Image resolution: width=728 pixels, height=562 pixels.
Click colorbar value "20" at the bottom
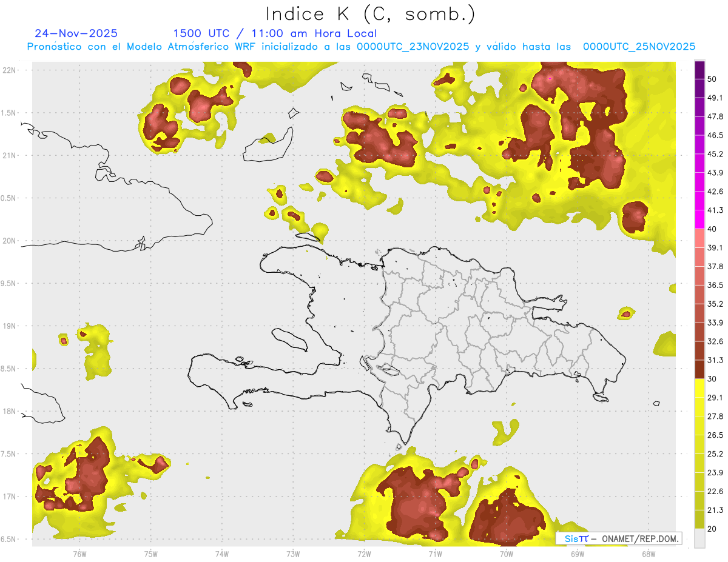(x=712, y=529)
